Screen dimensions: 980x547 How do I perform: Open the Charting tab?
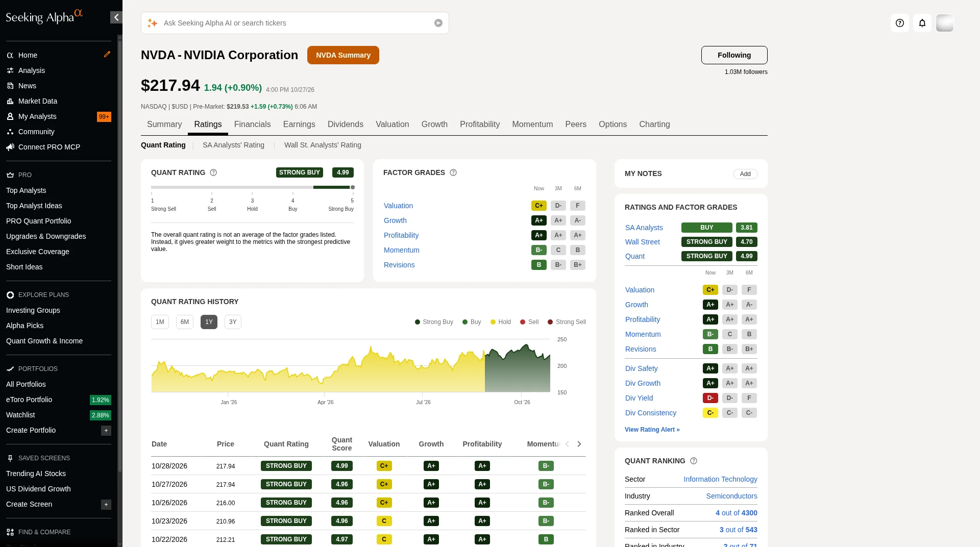tap(654, 125)
